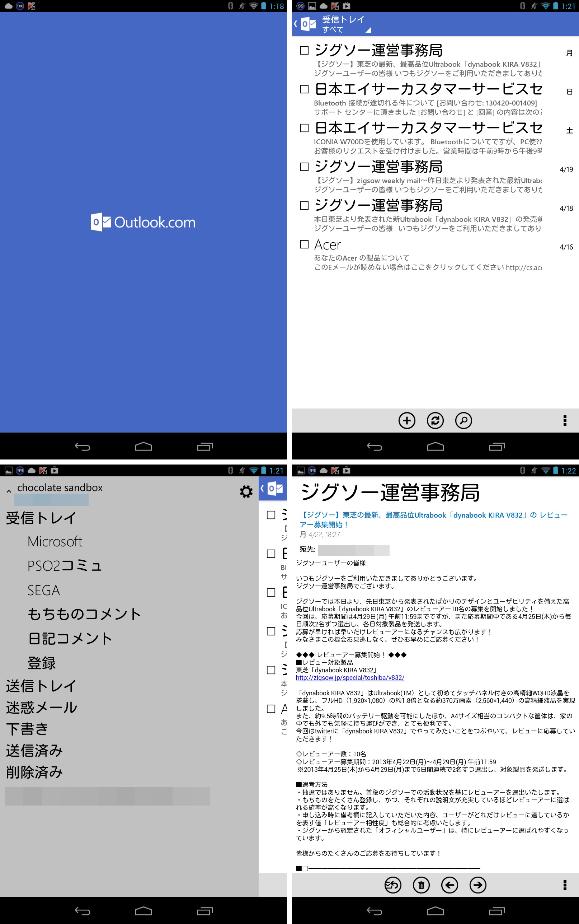
Task: Open the 削除済み folder
Action: (34, 772)
